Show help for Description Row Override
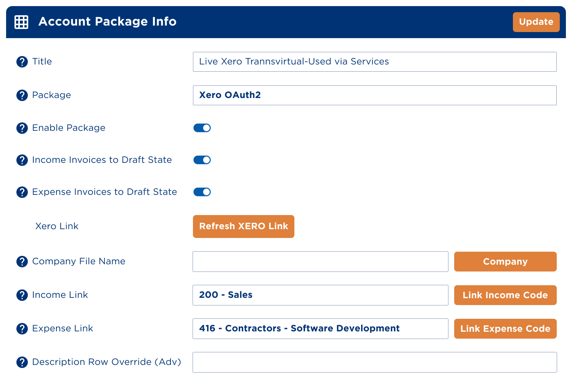 coord(22,362)
